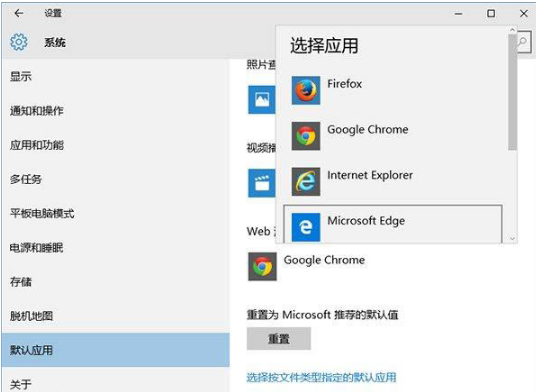
Task: Open the 平板电脑模式 settings page
Action: coord(116,213)
